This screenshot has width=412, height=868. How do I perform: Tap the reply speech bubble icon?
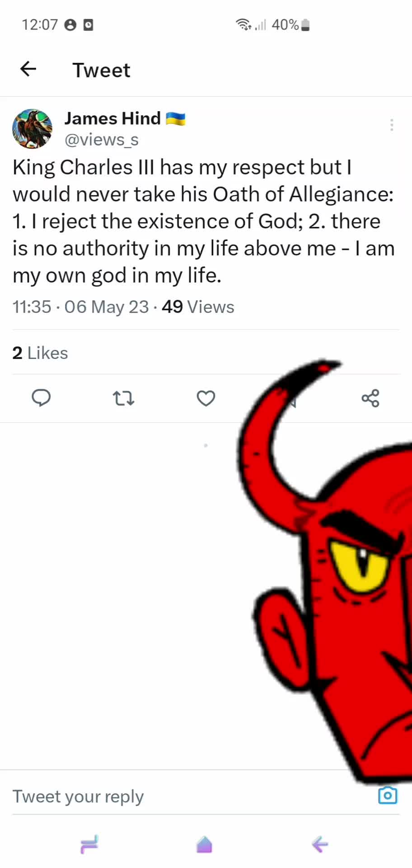click(41, 398)
